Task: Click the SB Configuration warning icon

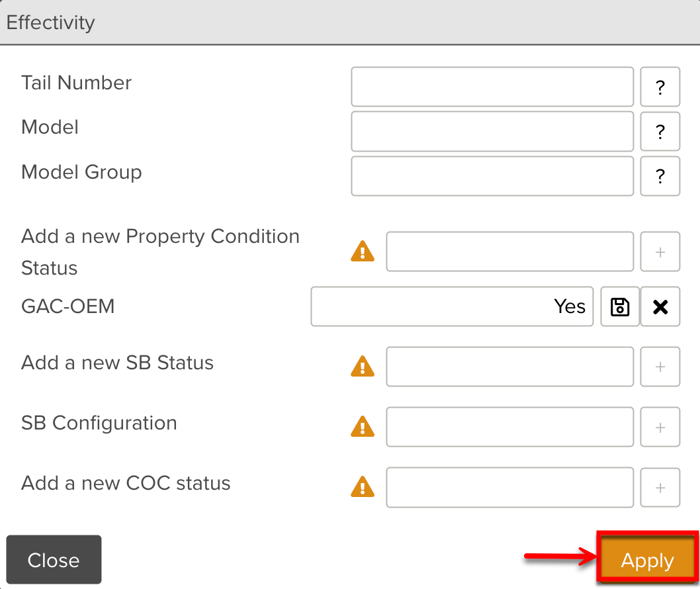Action: (x=363, y=427)
